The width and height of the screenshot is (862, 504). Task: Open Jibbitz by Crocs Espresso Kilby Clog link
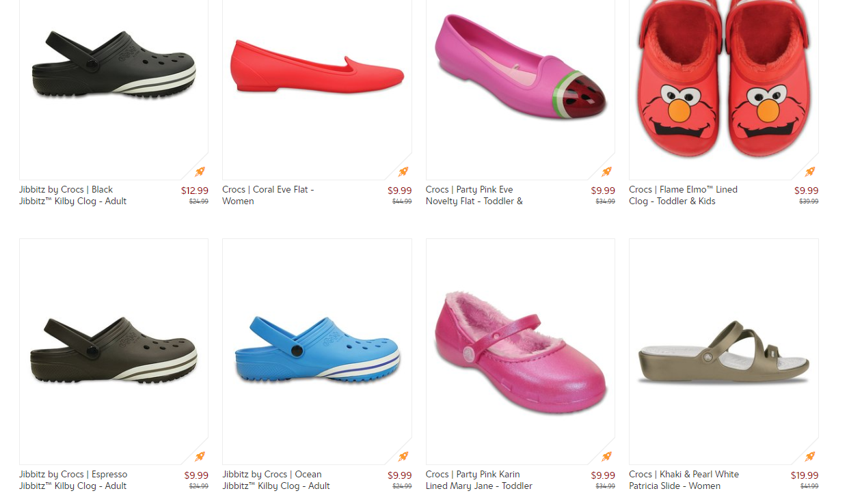click(73, 480)
